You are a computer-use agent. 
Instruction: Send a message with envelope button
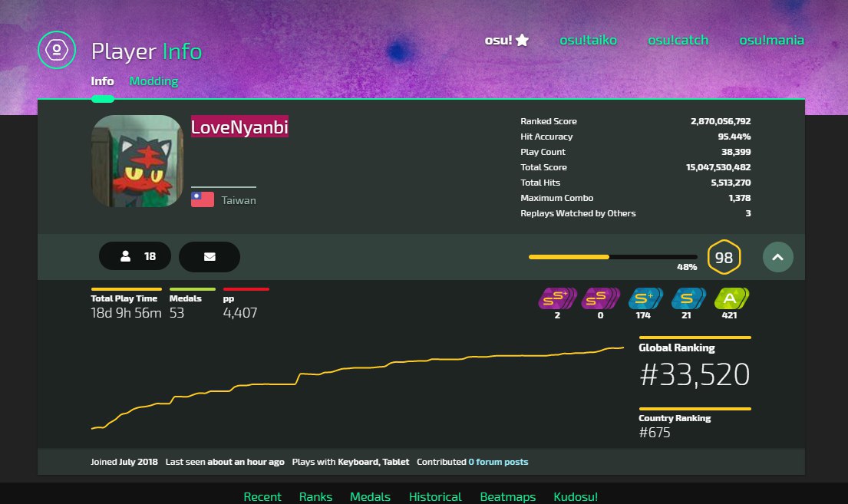[x=210, y=256]
